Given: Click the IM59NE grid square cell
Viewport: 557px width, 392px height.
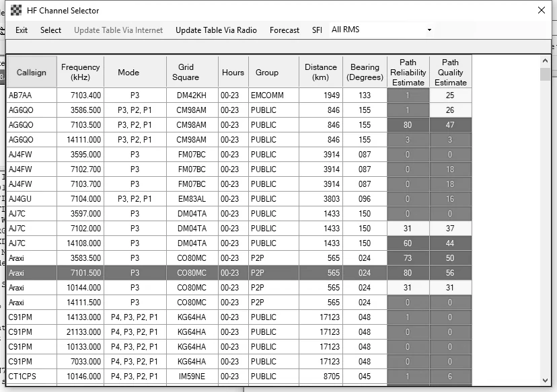Looking at the screenshot, I should tap(192, 377).
